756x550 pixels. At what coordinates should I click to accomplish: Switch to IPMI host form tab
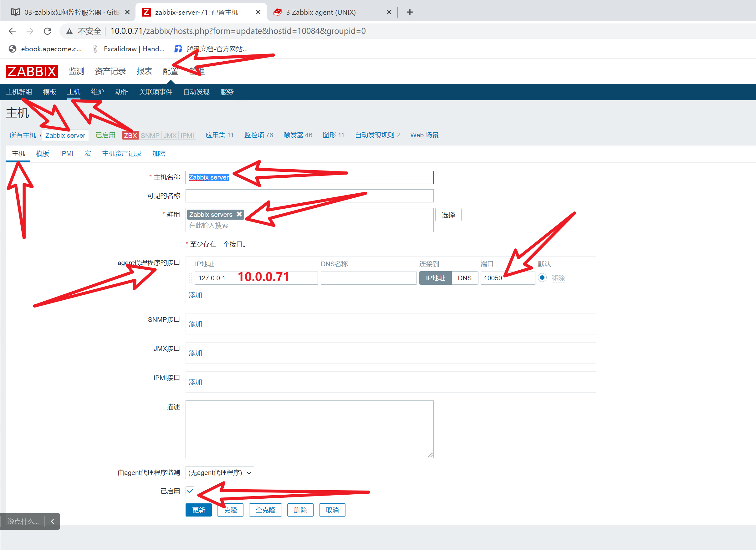pyautogui.click(x=67, y=154)
